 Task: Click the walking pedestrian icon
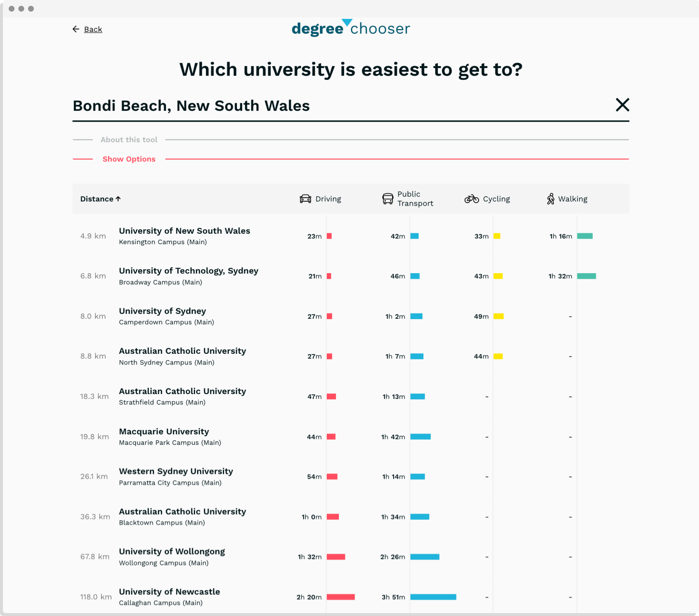point(550,199)
